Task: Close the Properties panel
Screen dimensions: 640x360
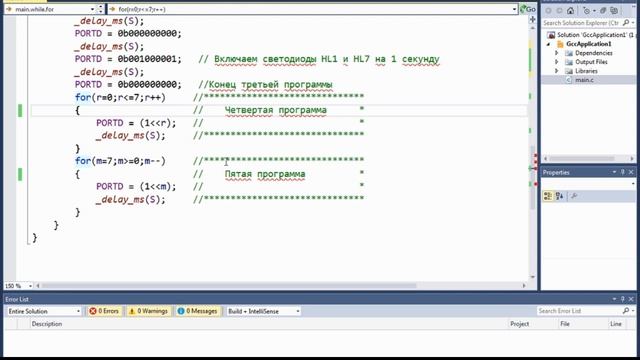Action: click(x=631, y=172)
